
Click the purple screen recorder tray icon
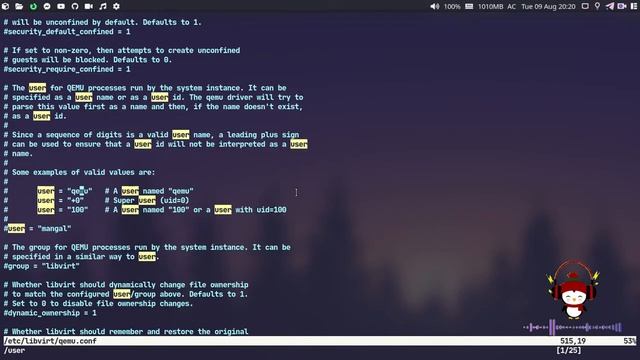pyautogui.click(x=622, y=6)
